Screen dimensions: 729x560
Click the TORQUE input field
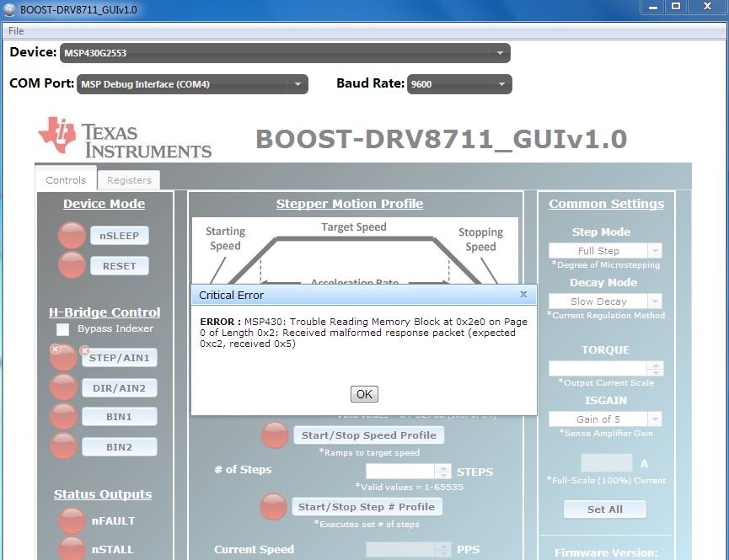[598, 369]
